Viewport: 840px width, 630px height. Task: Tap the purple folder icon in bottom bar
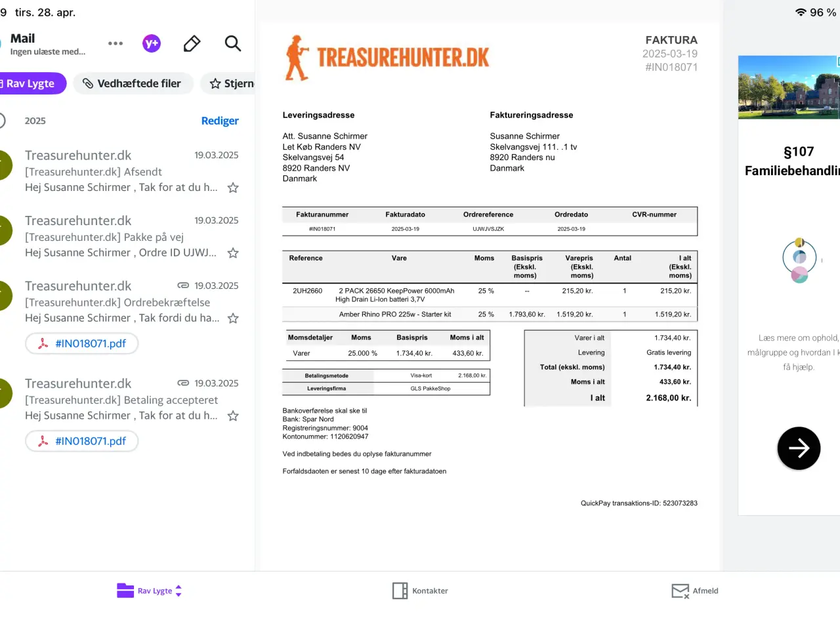125,591
